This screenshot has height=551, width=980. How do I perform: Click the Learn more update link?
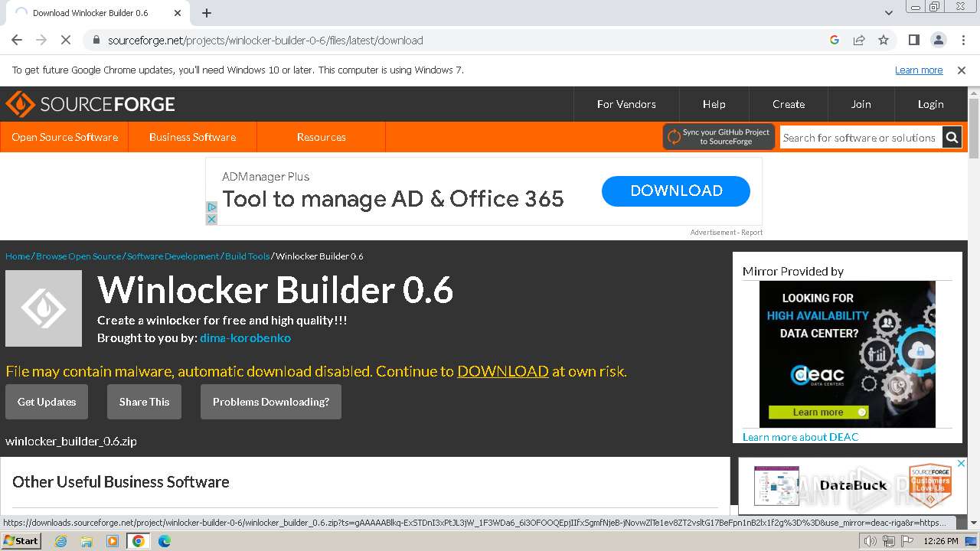click(919, 70)
